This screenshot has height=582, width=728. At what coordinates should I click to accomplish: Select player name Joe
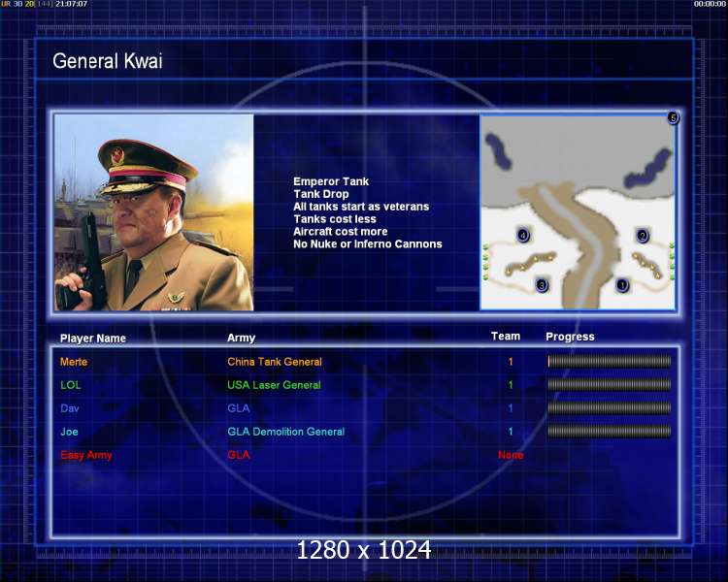pyautogui.click(x=69, y=432)
